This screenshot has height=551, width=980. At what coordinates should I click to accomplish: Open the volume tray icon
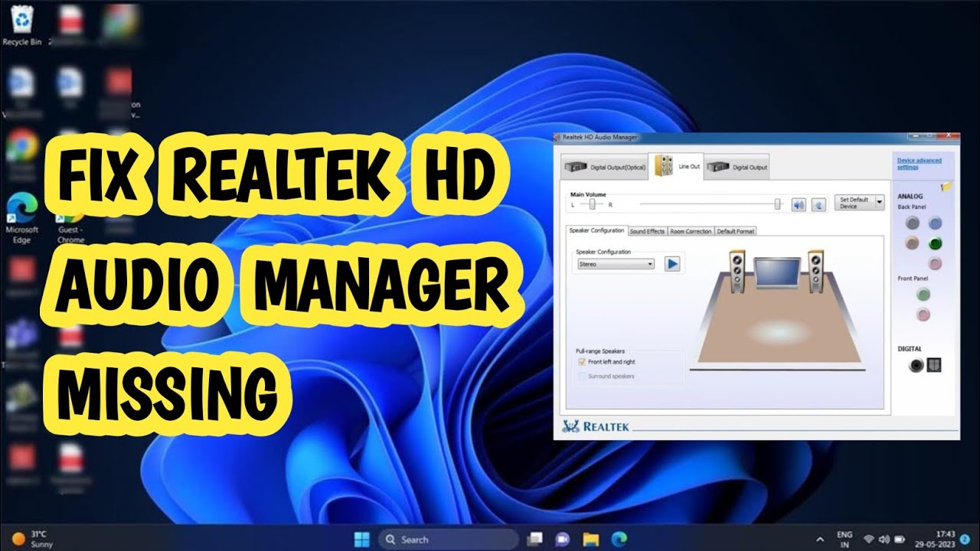coord(885,539)
